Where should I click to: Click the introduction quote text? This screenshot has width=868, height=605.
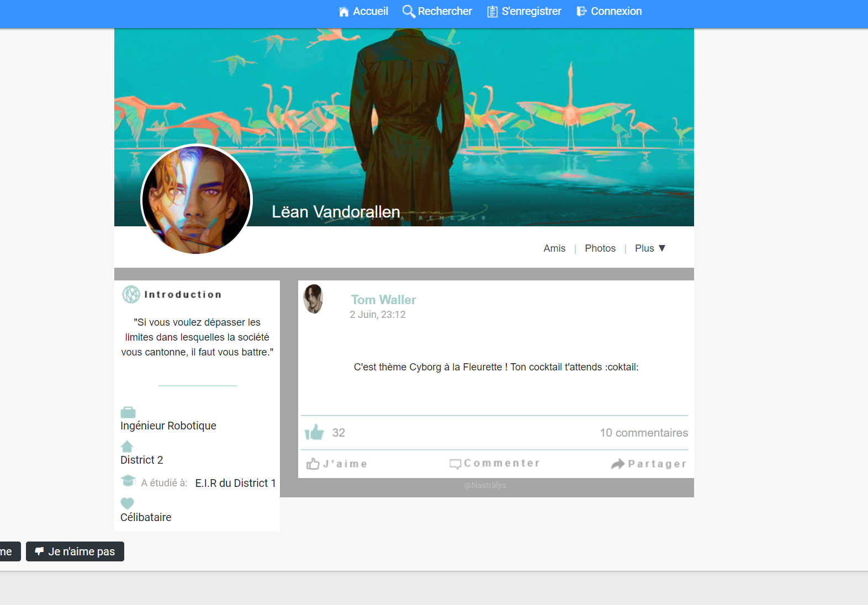pos(197,337)
